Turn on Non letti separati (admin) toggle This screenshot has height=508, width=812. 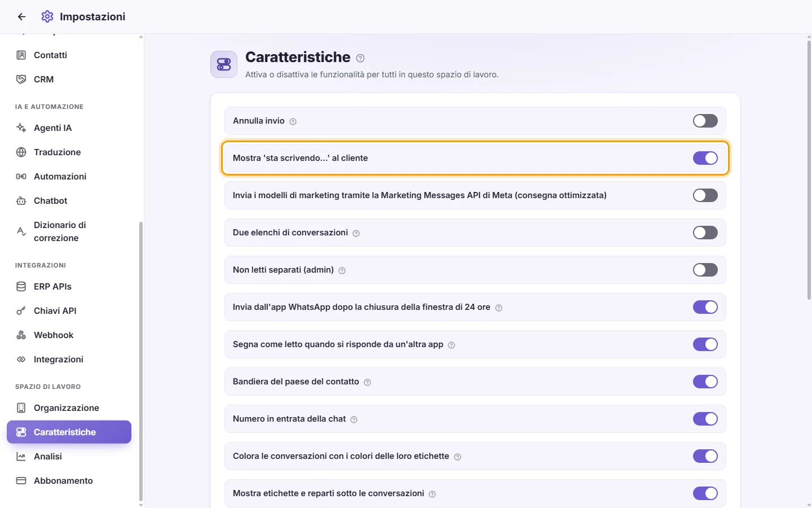705,270
